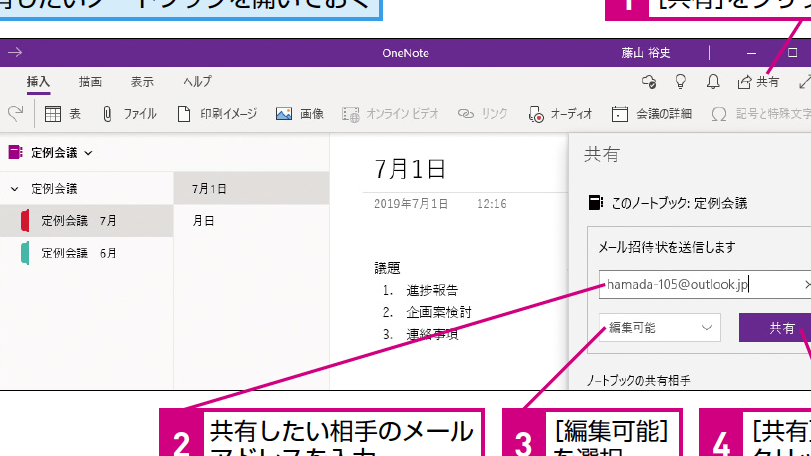Click the 企画案検討 list item
811x456 pixels.
coord(439,312)
